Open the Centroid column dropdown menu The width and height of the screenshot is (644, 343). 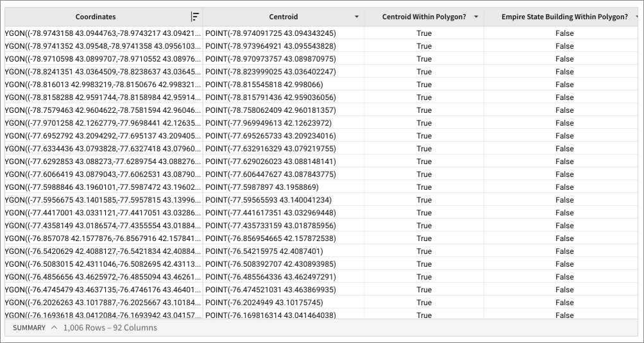tap(357, 17)
